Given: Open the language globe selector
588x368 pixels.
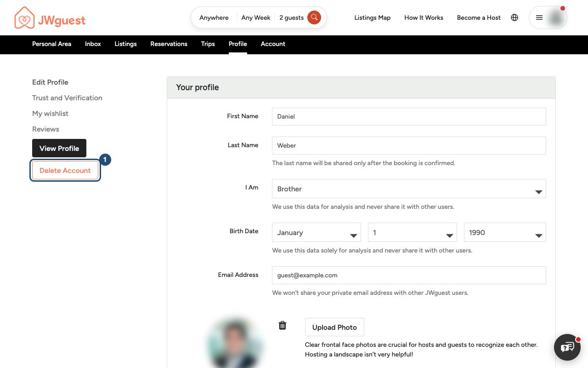Looking at the screenshot, I should [x=514, y=17].
